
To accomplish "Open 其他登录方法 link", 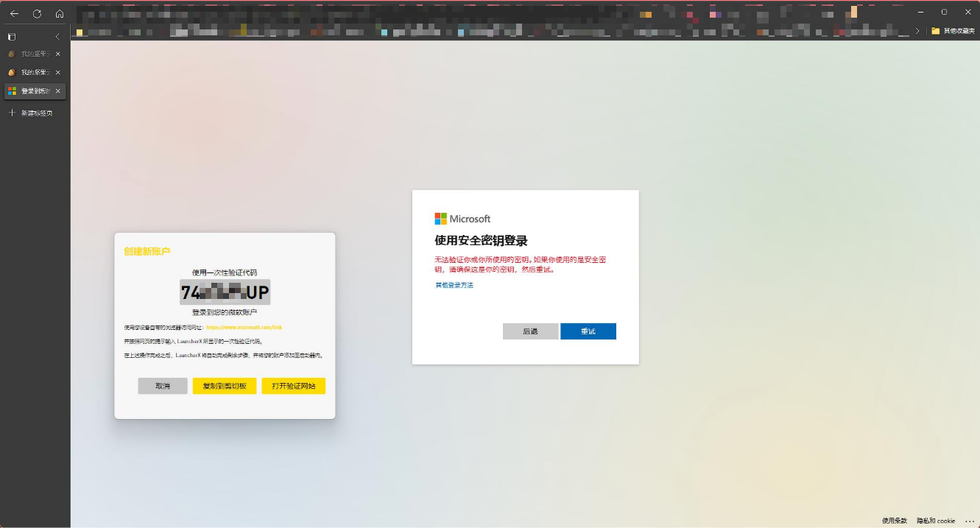I will point(454,285).
